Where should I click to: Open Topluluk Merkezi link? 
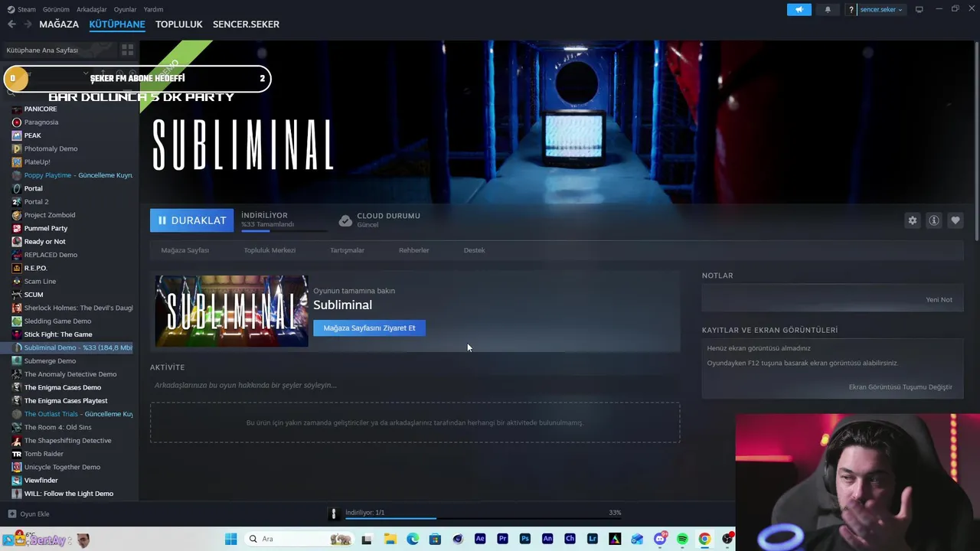tap(269, 250)
